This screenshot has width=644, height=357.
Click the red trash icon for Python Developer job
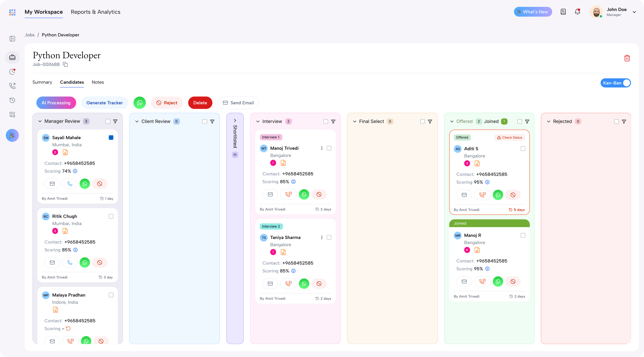(627, 58)
